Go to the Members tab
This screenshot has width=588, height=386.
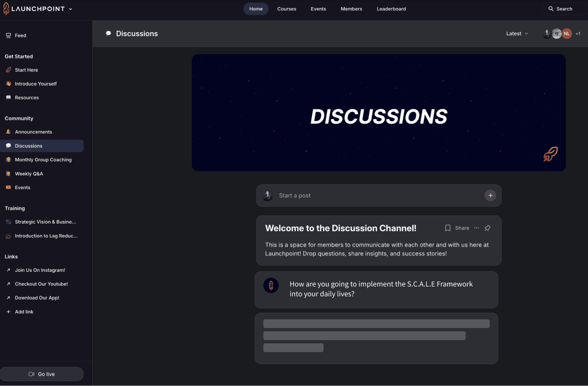[x=351, y=9]
